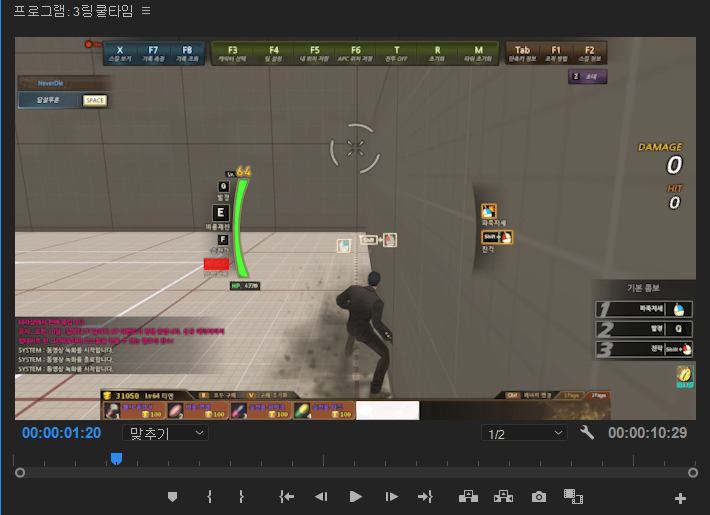Open the playback resolution 1/2 dropdown
Screen dimensions: 710x515
click(524, 433)
